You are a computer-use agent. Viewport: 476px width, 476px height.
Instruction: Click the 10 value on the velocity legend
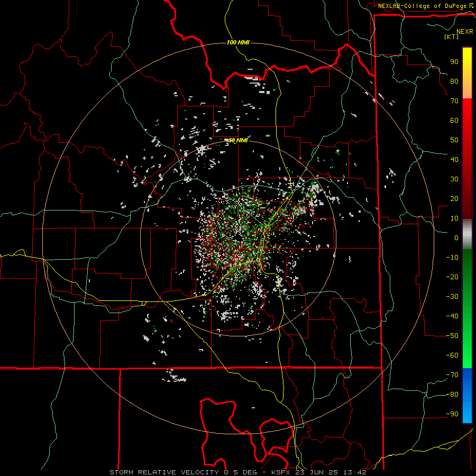(454, 218)
